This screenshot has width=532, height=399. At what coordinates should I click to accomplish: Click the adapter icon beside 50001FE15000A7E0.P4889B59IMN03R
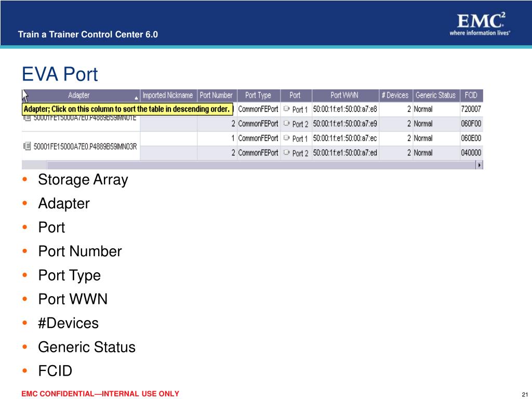(x=27, y=146)
